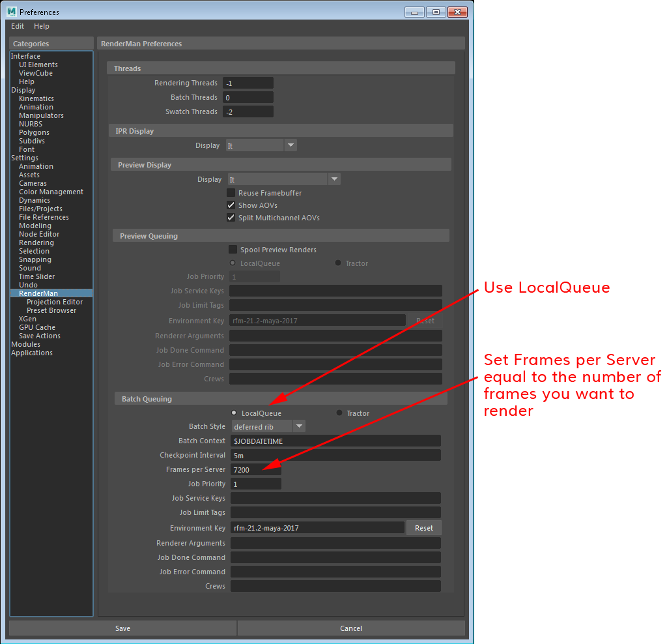This screenshot has width=667, height=644.
Task: Select Preset Browser category
Action: [x=51, y=310]
